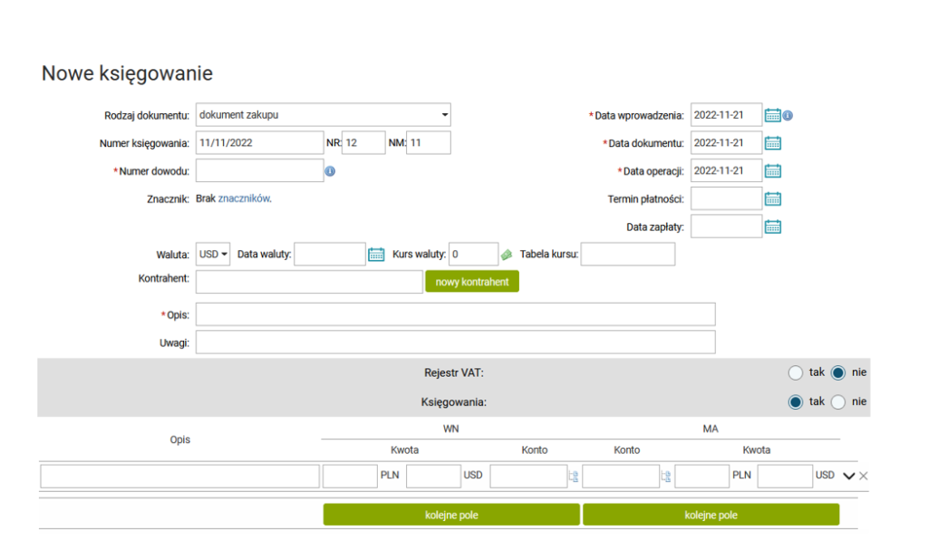Click 'kolejne pole' button under WN
Screen dimensions: 928x560
[451, 515]
